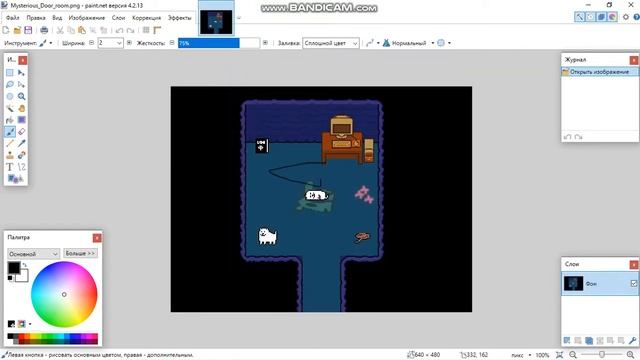Viewport: 640px width, 360px height.
Task: Click the status bar zoom out icon
Action: coord(573,355)
